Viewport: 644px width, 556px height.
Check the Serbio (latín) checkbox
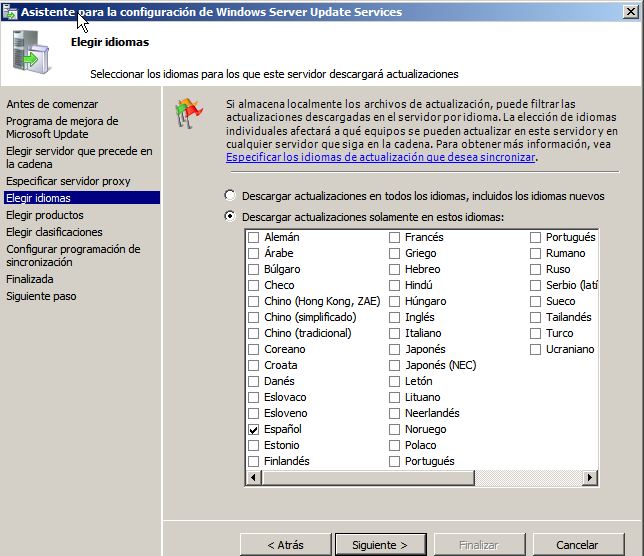535,285
